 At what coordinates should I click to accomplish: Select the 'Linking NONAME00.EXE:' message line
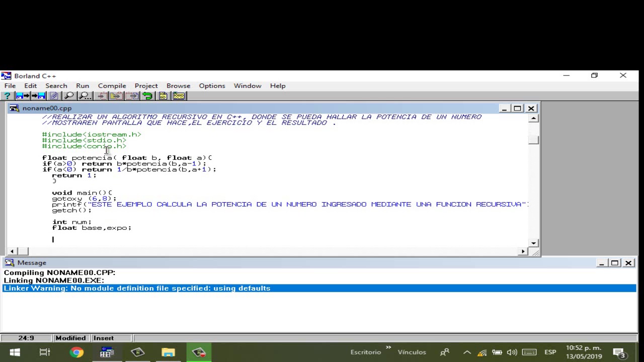point(54,281)
